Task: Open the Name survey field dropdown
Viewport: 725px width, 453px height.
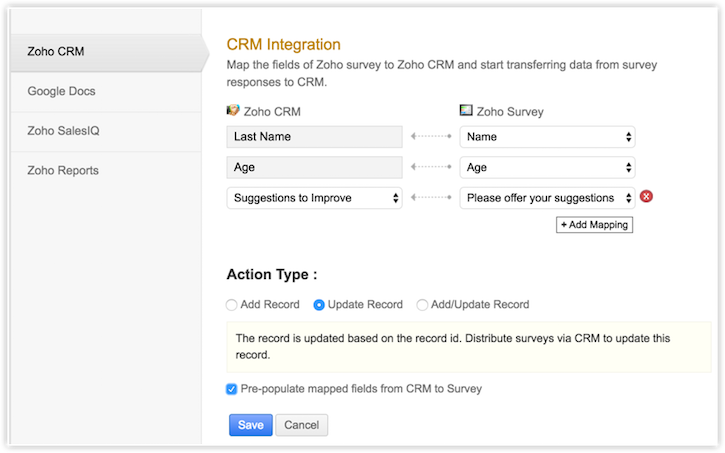Action: coord(547,137)
